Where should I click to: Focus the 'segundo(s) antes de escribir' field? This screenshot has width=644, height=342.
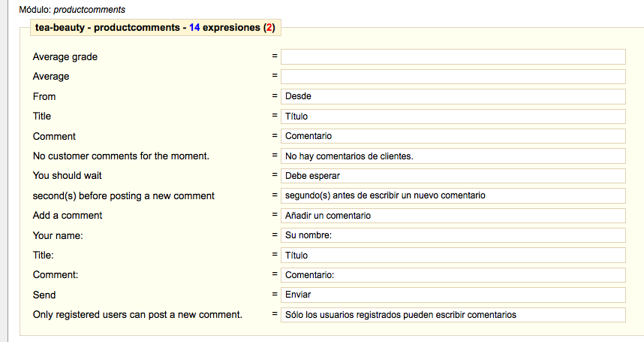[x=453, y=195]
